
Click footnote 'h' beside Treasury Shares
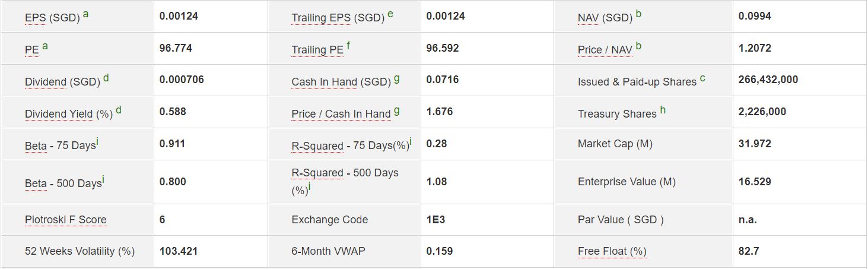click(x=663, y=110)
